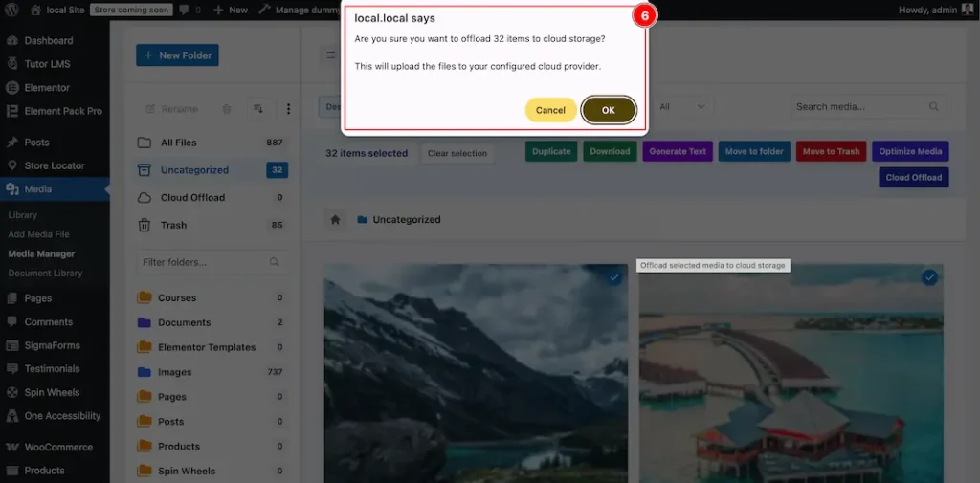980x483 pixels.
Task: Click the Cloud Offload button
Action: (914, 178)
